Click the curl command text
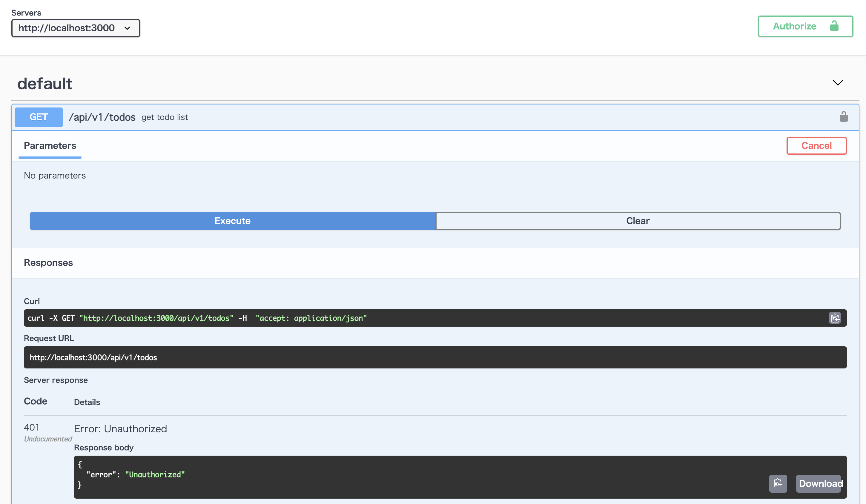Image resolution: width=866 pixels, height=504 pixels. coord(197,318)
